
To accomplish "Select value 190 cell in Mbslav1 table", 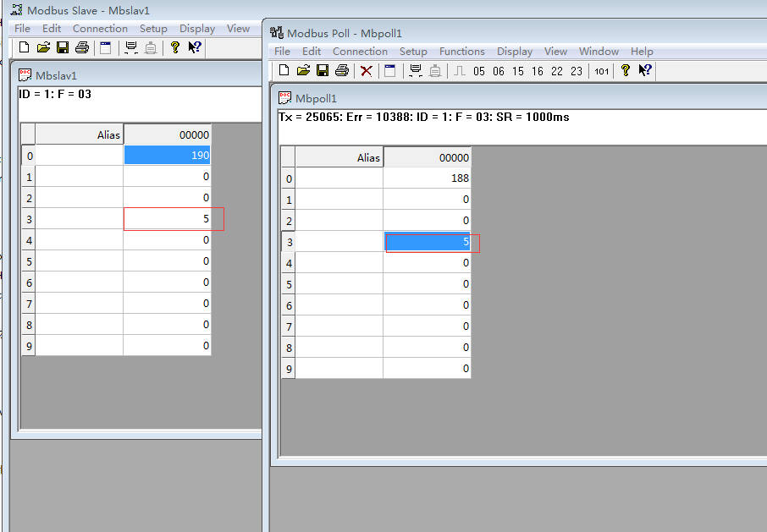I will point(168,156).
